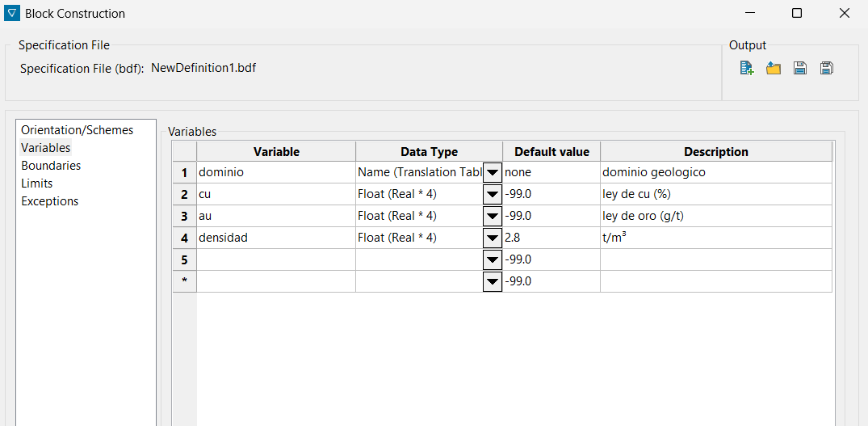Select row header number 1
Viewport: 868px width, 426px height.
coord(184,172)
